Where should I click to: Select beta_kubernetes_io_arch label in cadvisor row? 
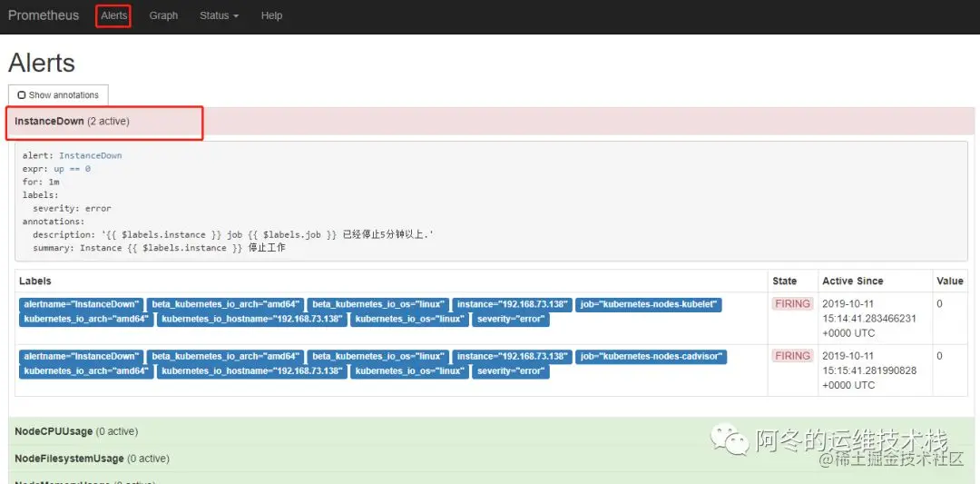(226, 357)
